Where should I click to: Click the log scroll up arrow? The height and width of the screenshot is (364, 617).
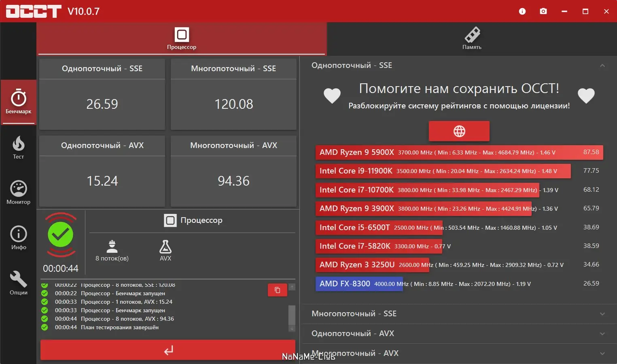pos(292,287)
